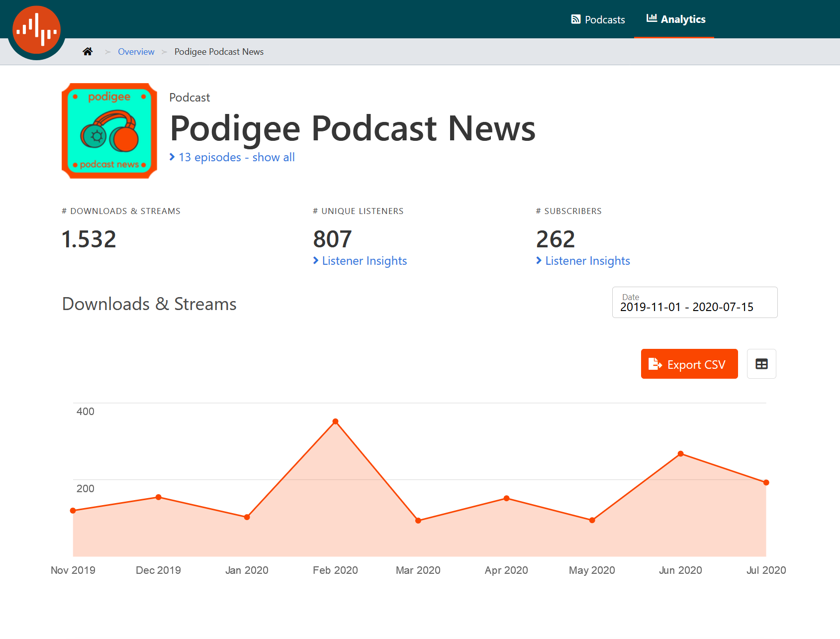Click the 400 y-axis label
This screenshot has height=639, width=840.
pyautogui.click(x=86, y=412)
